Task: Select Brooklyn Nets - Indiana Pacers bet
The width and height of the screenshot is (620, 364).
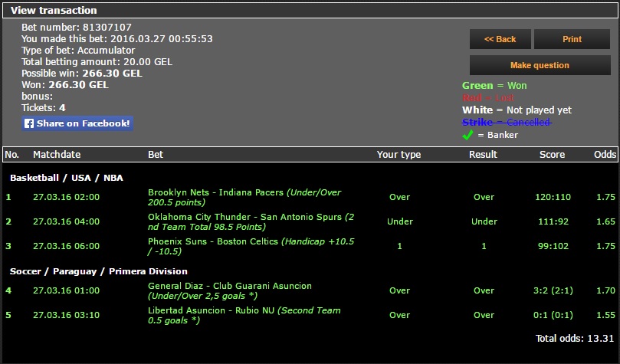Action: pyautogui.click(x=244, y=197)
